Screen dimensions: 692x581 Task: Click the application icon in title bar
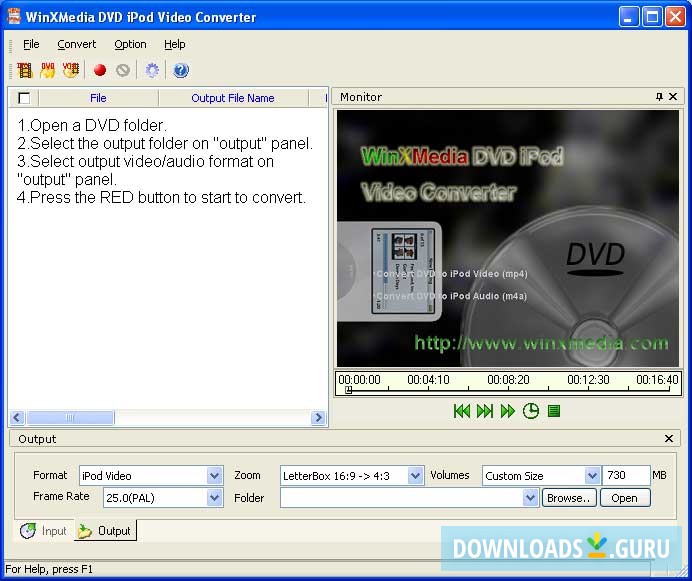click(15, 16)
